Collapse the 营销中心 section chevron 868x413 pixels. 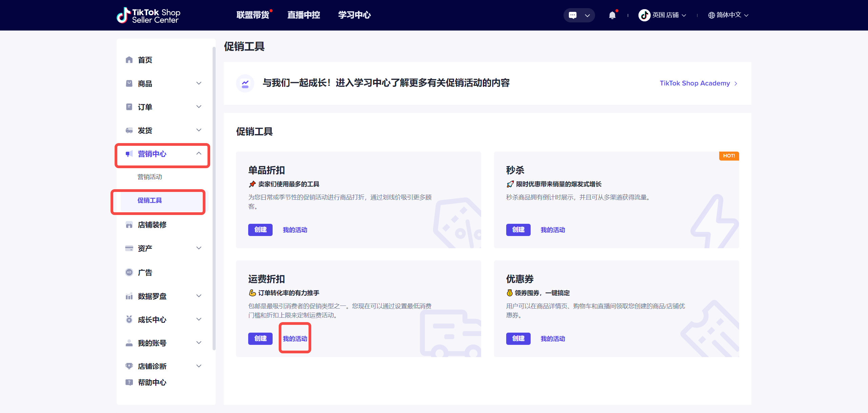[199, 154]
